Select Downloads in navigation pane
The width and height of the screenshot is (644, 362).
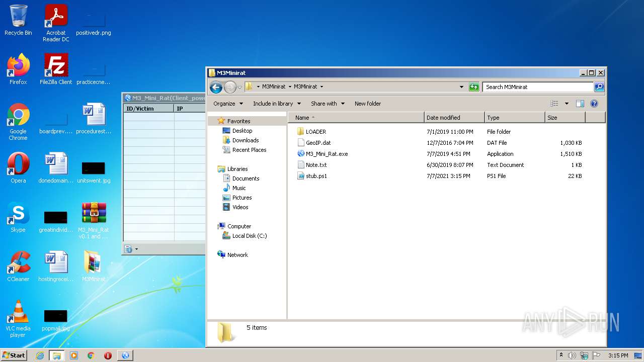[246, 140]
